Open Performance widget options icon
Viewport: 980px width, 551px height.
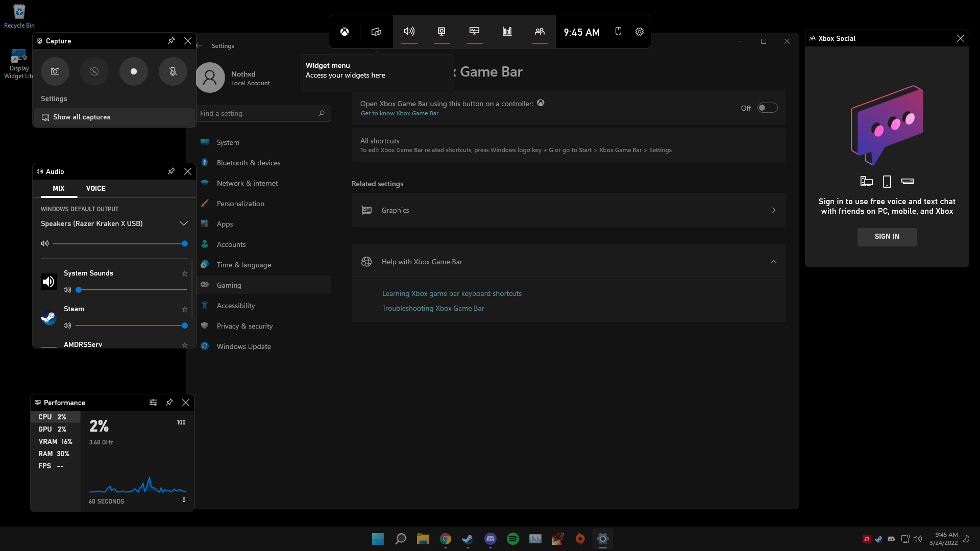153,403
